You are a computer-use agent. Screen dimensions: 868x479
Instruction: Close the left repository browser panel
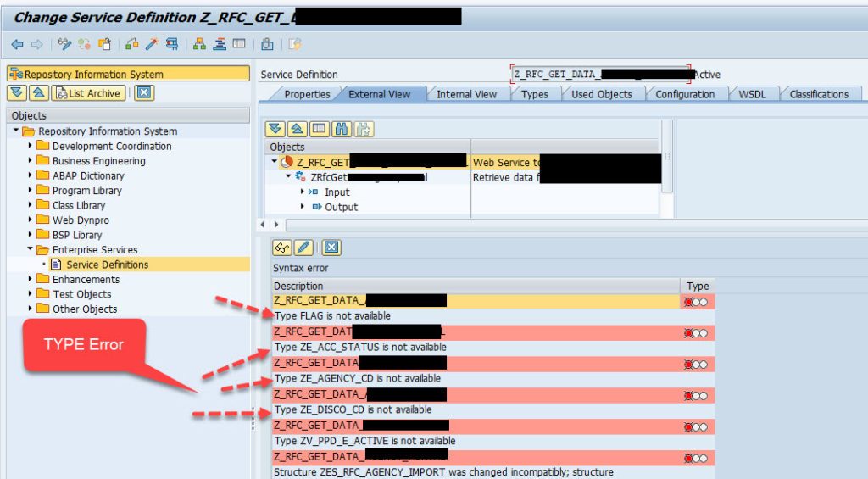coord(144,93)
